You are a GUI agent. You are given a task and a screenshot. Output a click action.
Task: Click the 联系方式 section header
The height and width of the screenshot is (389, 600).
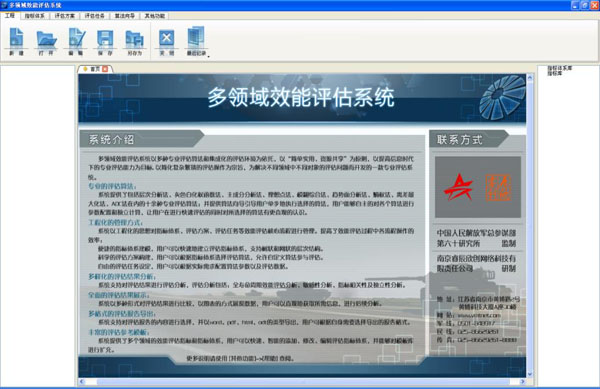click(459, 140)
